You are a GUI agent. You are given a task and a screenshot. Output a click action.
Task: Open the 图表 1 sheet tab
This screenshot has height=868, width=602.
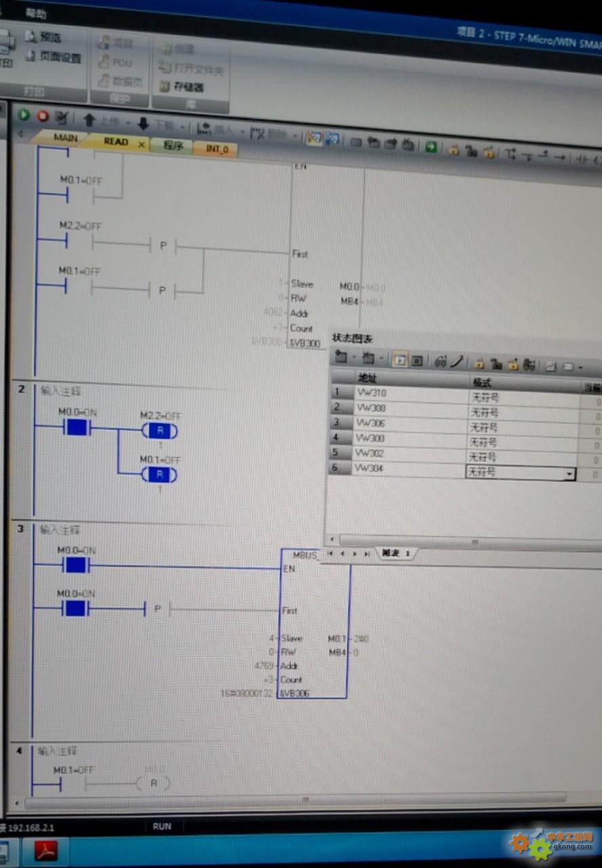[x=395, y=553]
